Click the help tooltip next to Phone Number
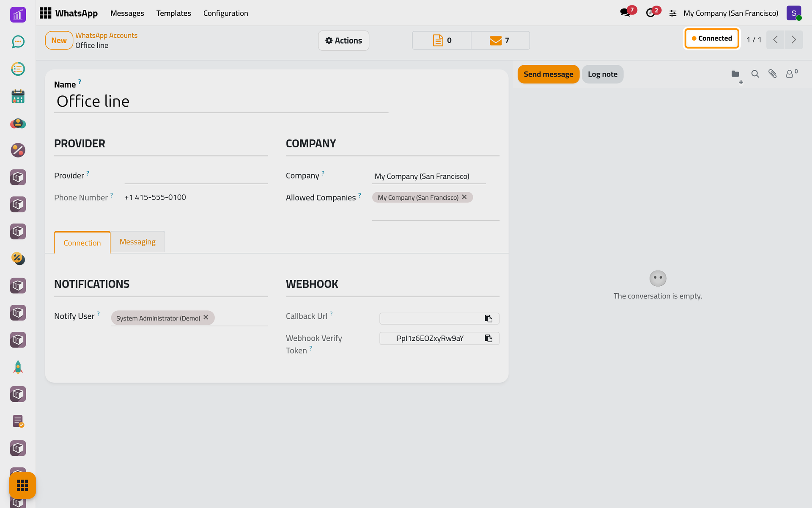 click(112, 195)
